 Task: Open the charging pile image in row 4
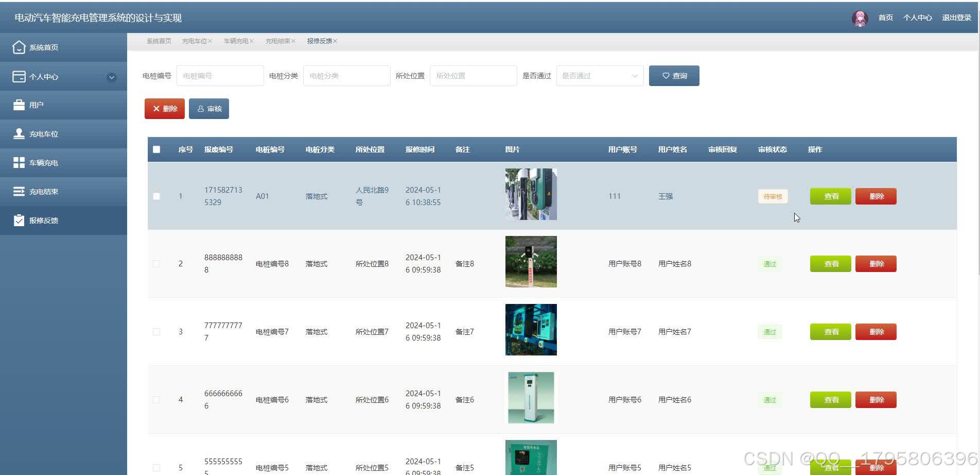tap(531, 398)
